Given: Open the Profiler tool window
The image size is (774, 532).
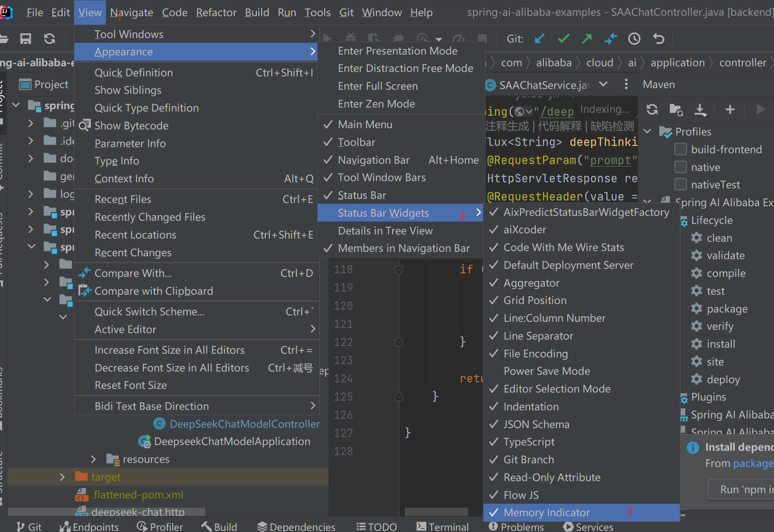Looking at the screenshot, I should pos(160,527).
